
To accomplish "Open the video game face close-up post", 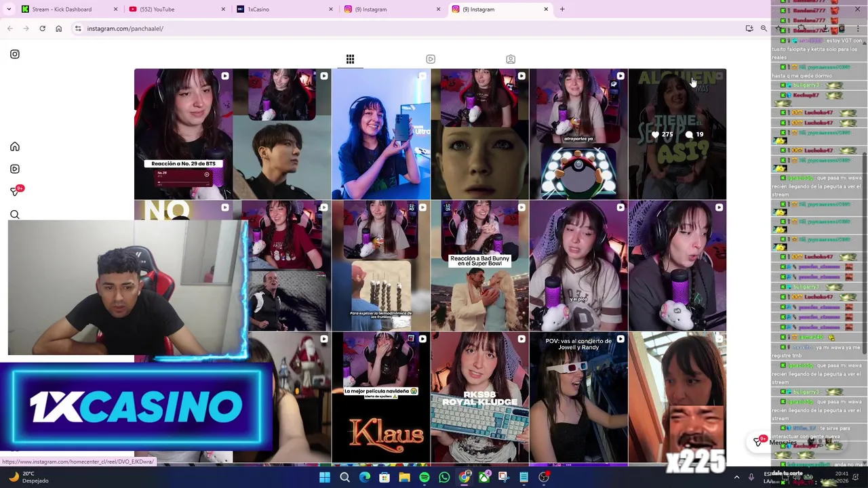I will [x=479, y=134].
